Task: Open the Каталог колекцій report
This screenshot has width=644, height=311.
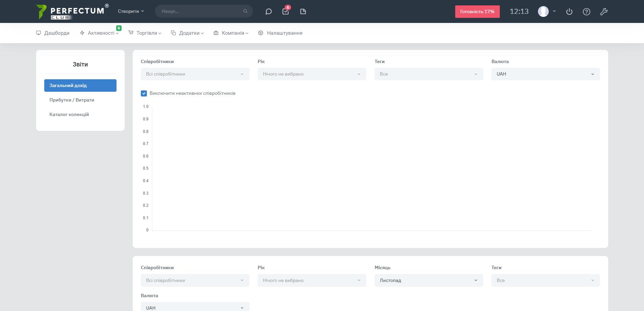Action: point(69,115)
